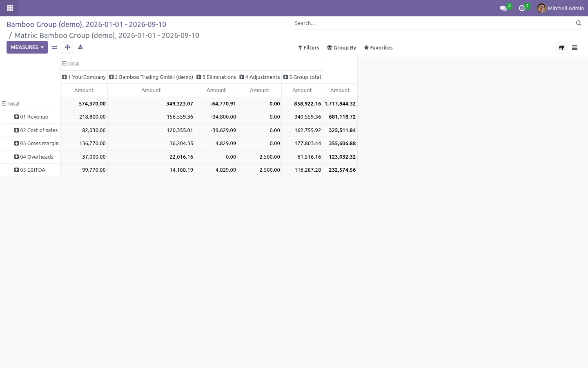The image size is (588, 368).
Task: Open the apps grid menu
Action: point(10,8)
